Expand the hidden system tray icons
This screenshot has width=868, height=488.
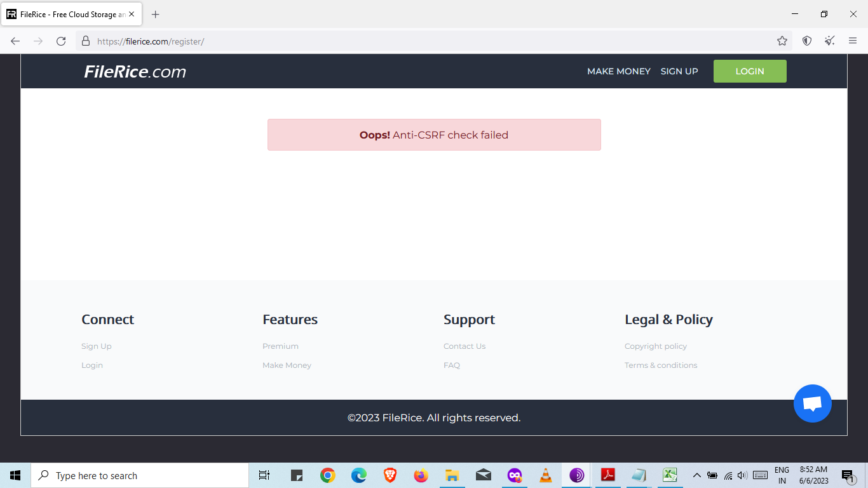(x=696, y=475)
